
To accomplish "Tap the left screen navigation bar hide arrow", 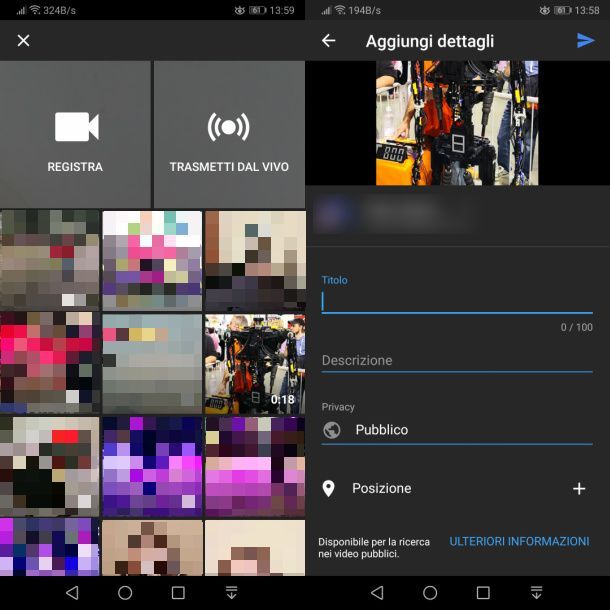I will pos(231,592).
